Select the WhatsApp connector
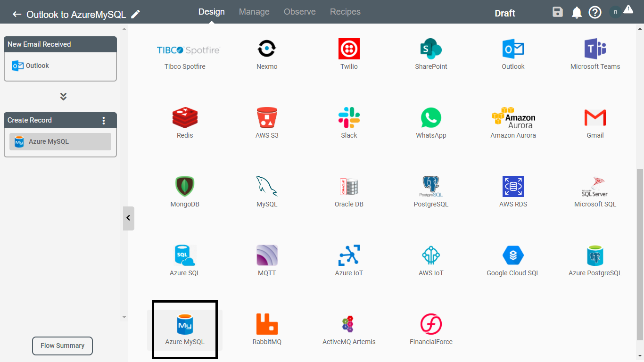Image resolution: width=644 pixels, height=362 pixels. click(x=431, y=123)
